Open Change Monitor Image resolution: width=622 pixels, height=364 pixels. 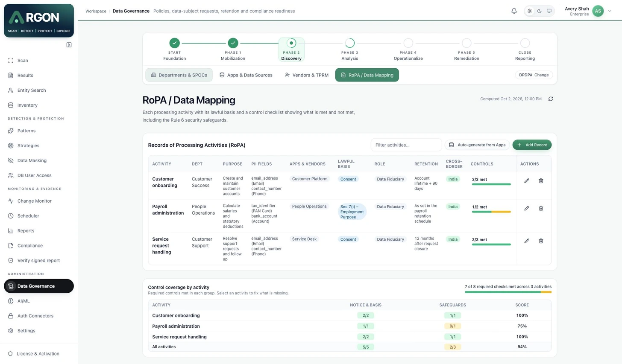tap(39, 201)
